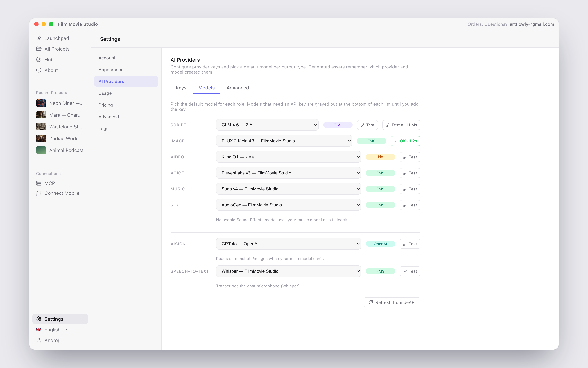Open Appearance settings section
This screenshot has width=588, height=368.
[x=126, y=70]
